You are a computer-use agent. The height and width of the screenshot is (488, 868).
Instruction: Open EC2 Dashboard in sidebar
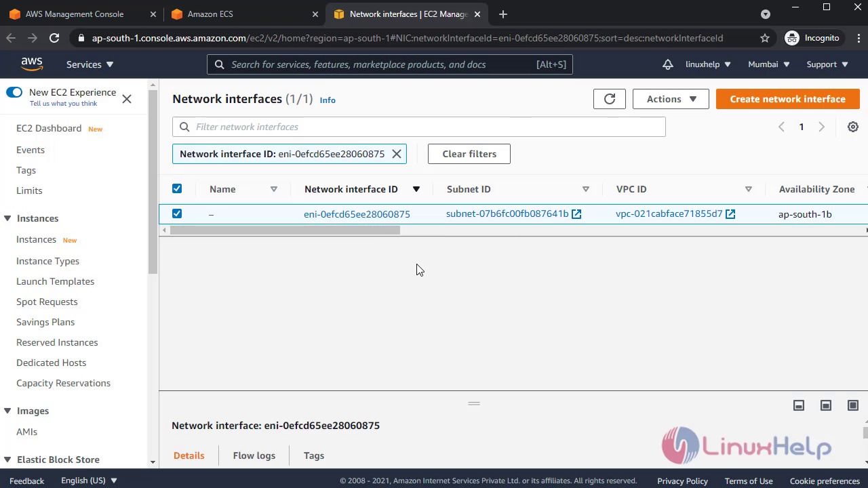point(49,128)
